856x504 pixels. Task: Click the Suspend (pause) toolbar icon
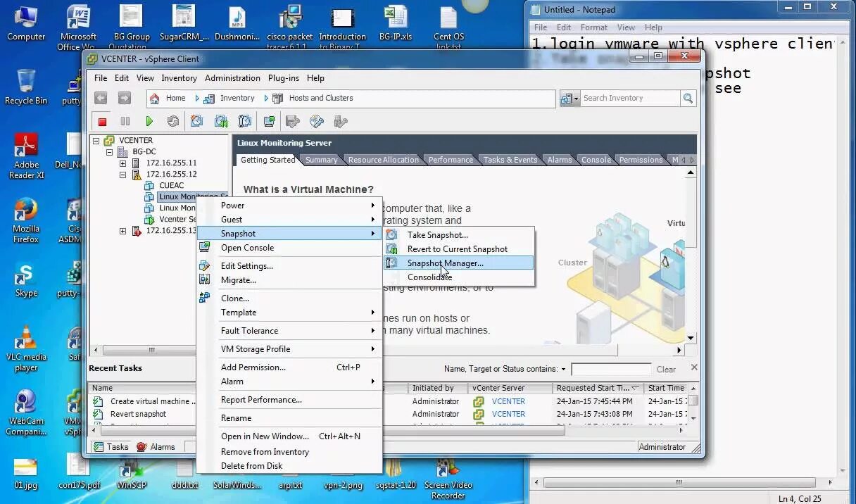coord(125,122)
